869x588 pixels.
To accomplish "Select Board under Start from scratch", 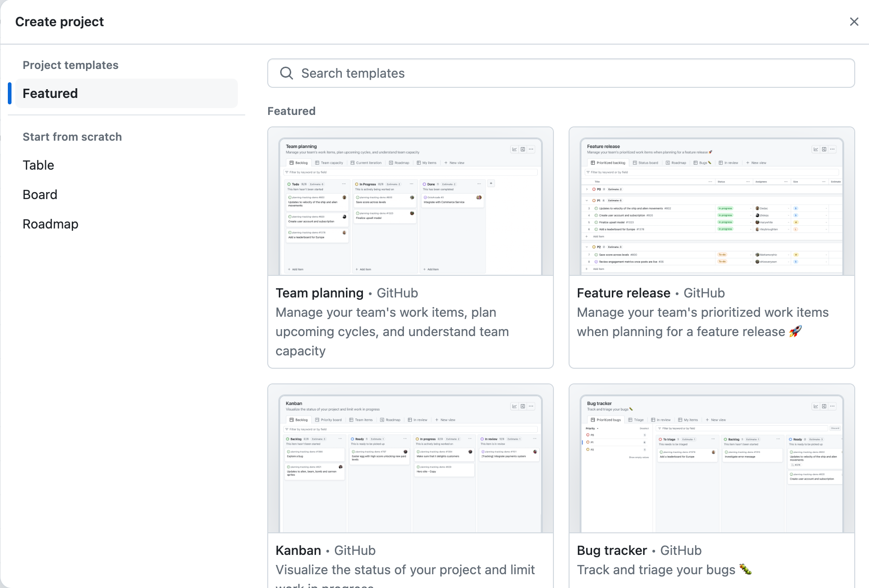I will [40, 194].
